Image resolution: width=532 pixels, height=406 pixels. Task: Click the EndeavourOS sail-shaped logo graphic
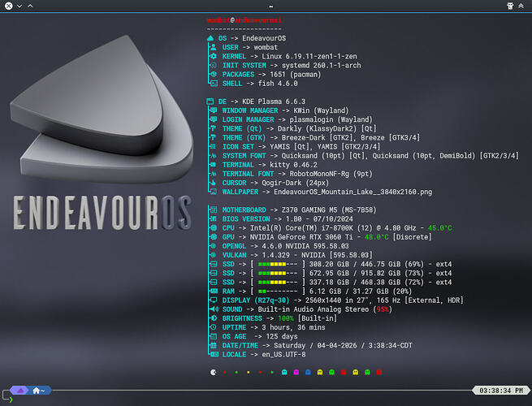click(x=102, y=109)
